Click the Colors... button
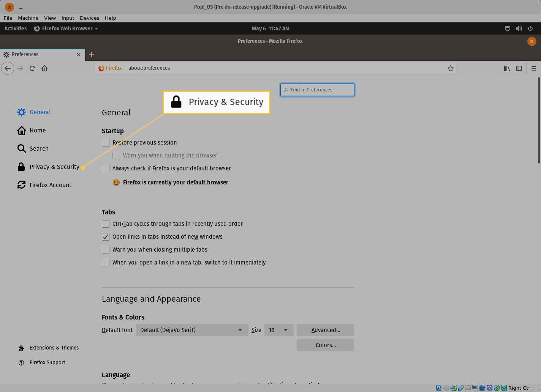541x392 pixels. (326, 345)
